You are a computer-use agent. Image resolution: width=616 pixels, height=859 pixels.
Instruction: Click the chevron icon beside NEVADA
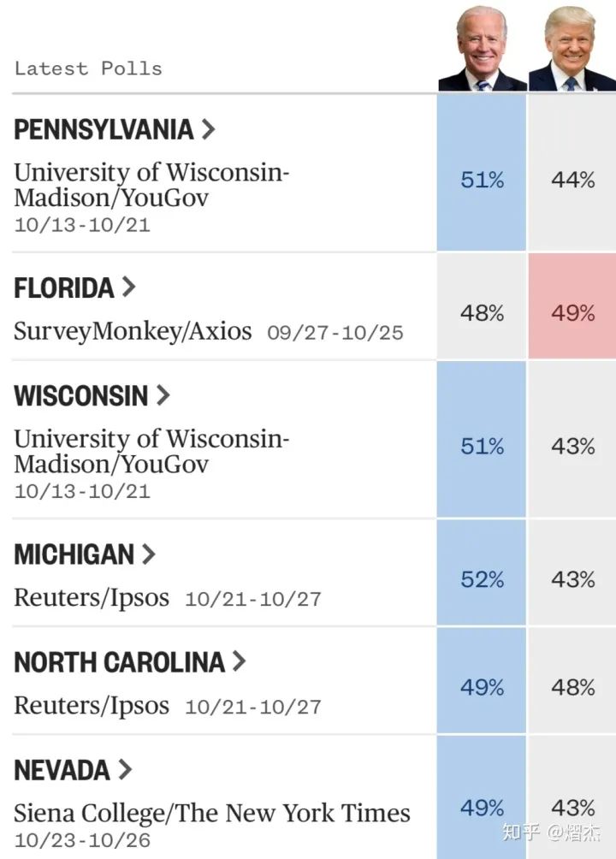pyautogui.click(x=125, y=769)
